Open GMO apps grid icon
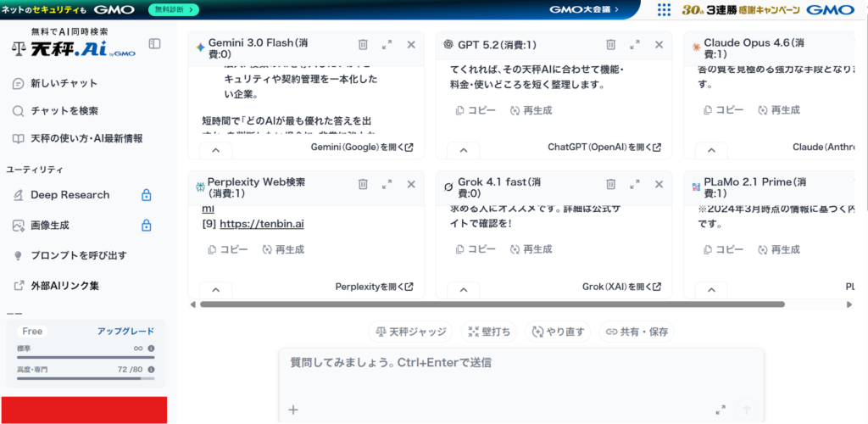 pos(665,9)
